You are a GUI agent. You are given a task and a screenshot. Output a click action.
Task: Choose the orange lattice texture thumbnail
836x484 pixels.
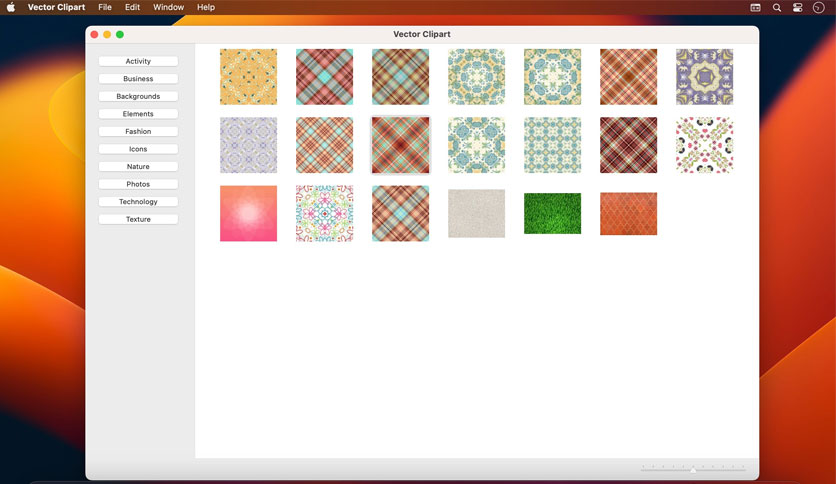point(629,213)
